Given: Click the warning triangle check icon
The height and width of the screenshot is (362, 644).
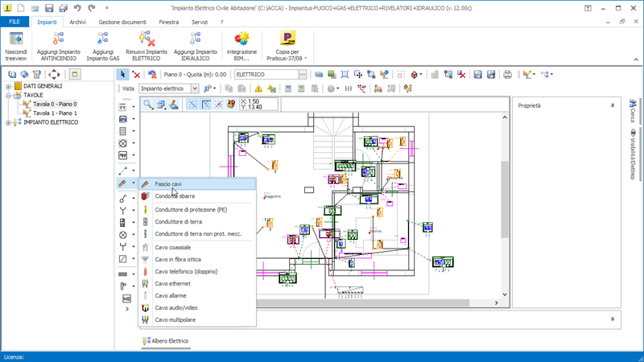Looking at the screenshot, I should (x=258, y=88).
